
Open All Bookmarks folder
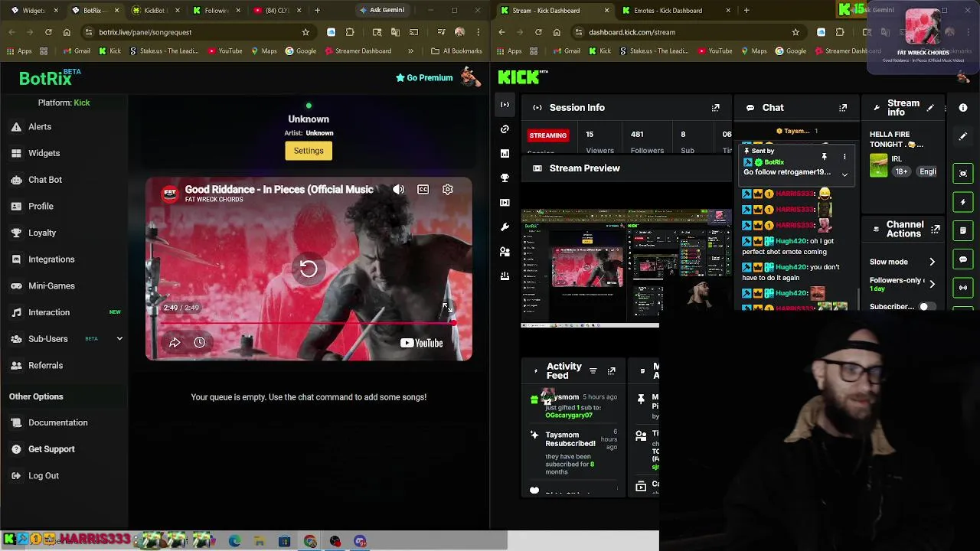(456, 51)
